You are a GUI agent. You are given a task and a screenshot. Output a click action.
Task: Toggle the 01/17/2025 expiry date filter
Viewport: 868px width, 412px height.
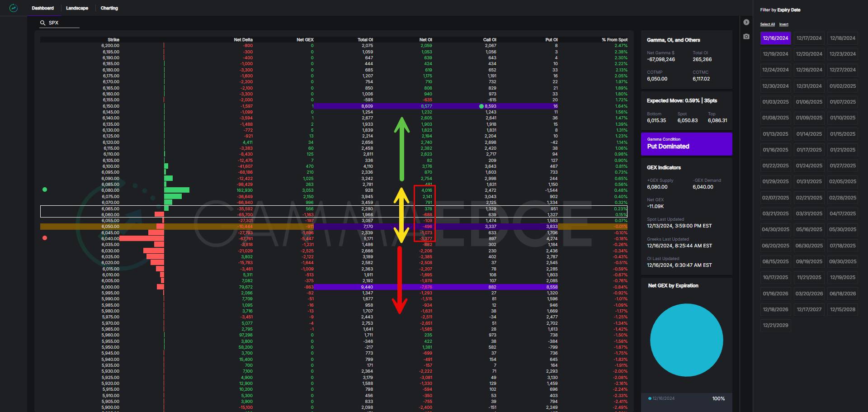coord(809,150)
